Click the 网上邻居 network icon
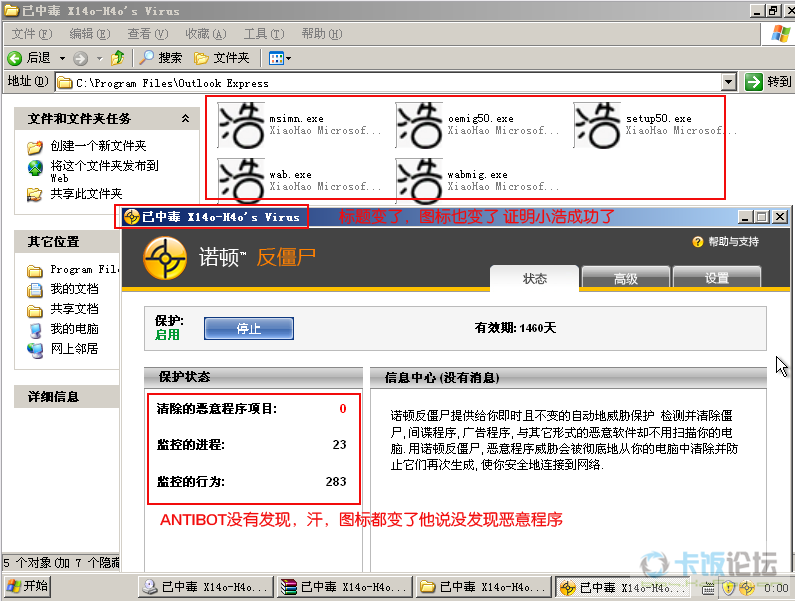The width and height of the screenshot is (795, 601). (x=34, y=350)
